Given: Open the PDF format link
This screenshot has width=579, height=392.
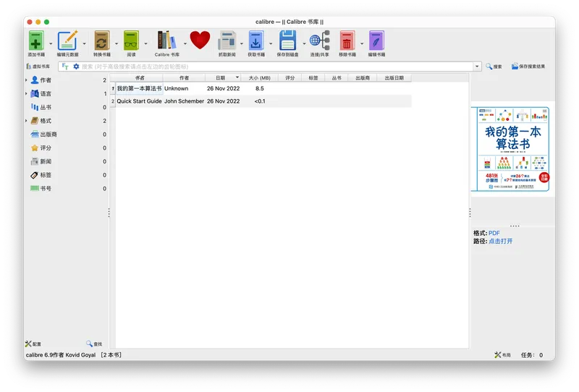Looking at the screenshot, I should [494, 234].
